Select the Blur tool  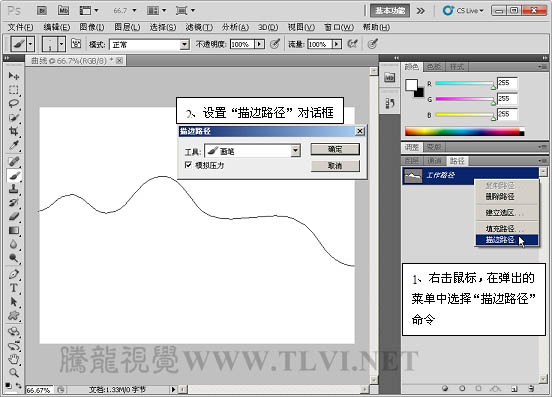(x=14, y=244)
